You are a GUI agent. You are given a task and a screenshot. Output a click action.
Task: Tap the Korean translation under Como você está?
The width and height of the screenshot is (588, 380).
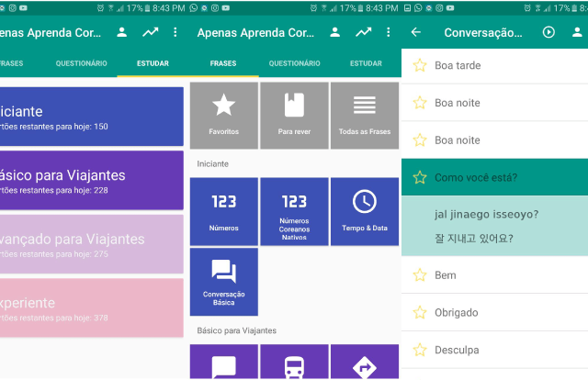(473, 239)
